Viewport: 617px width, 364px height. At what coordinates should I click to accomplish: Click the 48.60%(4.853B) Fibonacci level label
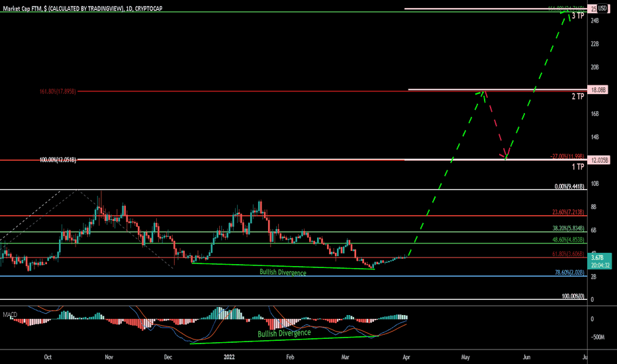click(568, 240)
